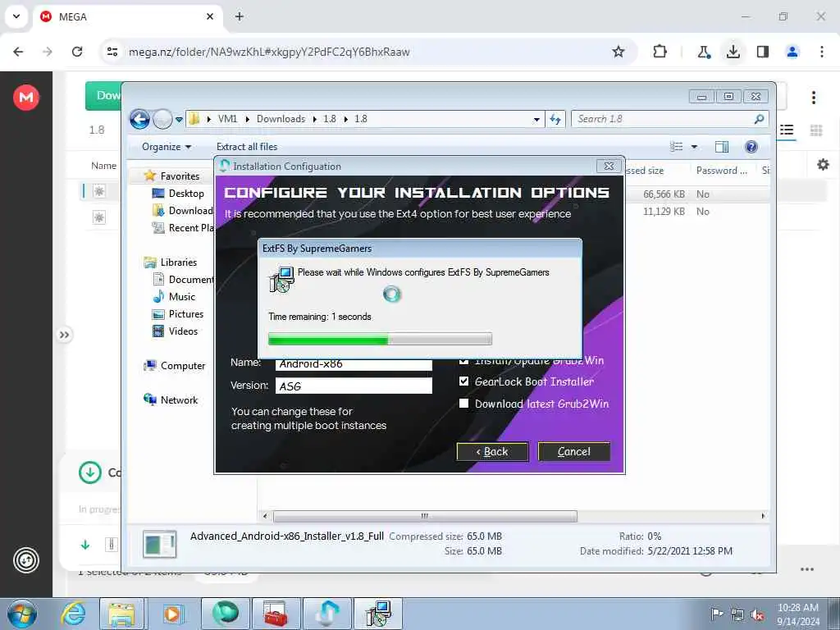Screen dimensions: 840x630
Task: Open view options dropdown arrow
Action: [x=694, y=147]
